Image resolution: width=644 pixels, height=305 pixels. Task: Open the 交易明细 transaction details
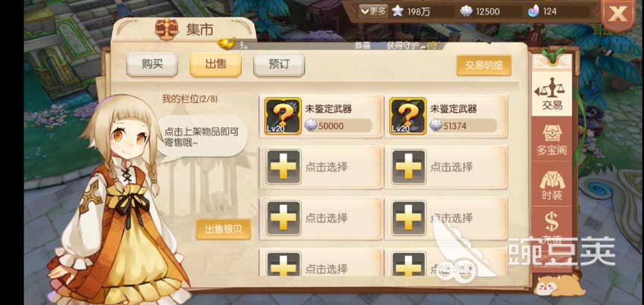[484, 66]
